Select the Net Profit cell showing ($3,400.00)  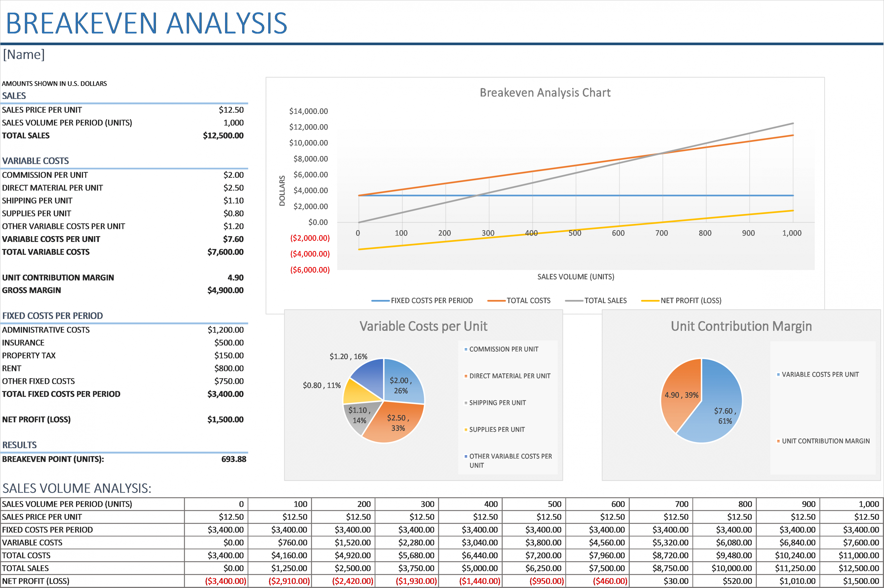(225, 581)
